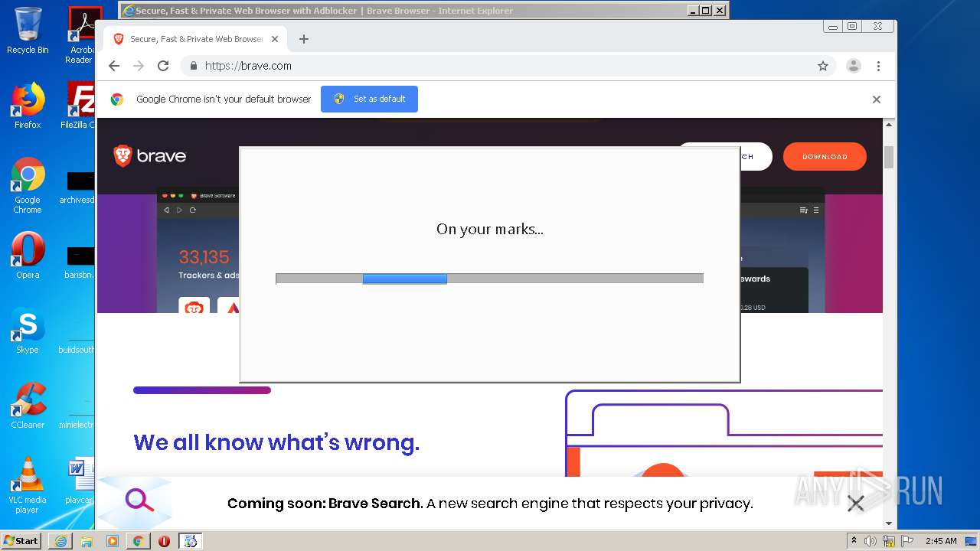Viewport: 980px width, 551px height.
Task: Click the forward navigation arrow in Chrome
Action: pos(139,66)
